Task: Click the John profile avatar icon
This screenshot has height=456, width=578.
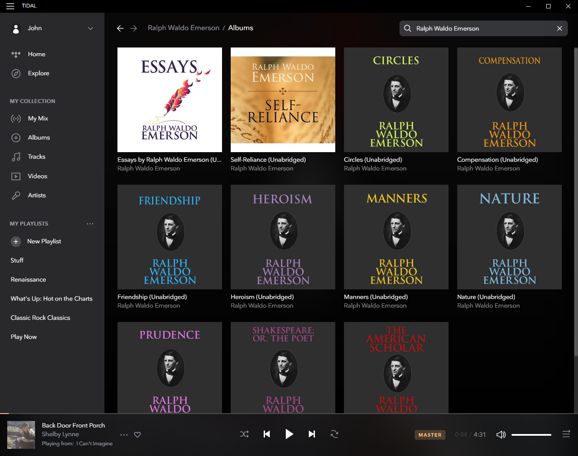Action: point(16,29)
